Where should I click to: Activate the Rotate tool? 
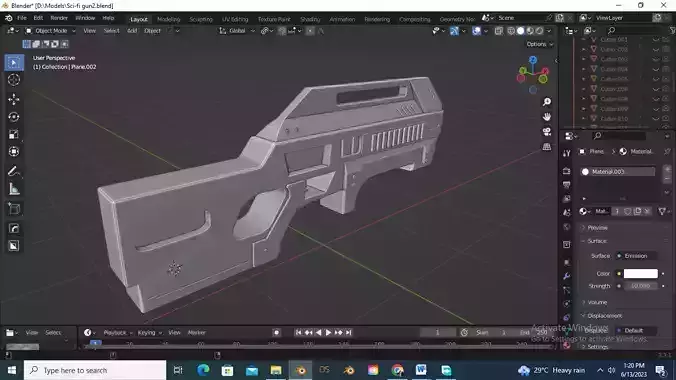14,117
